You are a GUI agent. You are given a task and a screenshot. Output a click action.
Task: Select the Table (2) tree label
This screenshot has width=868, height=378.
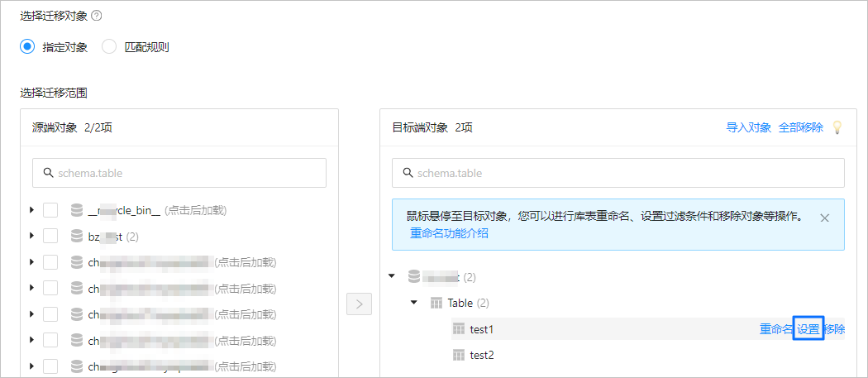(469, 303)
